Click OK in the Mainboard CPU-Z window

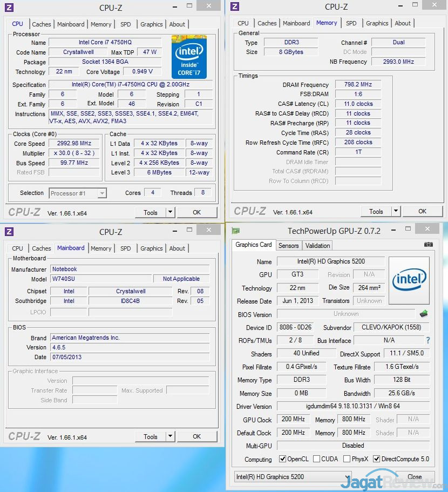(x=196, y=436)
